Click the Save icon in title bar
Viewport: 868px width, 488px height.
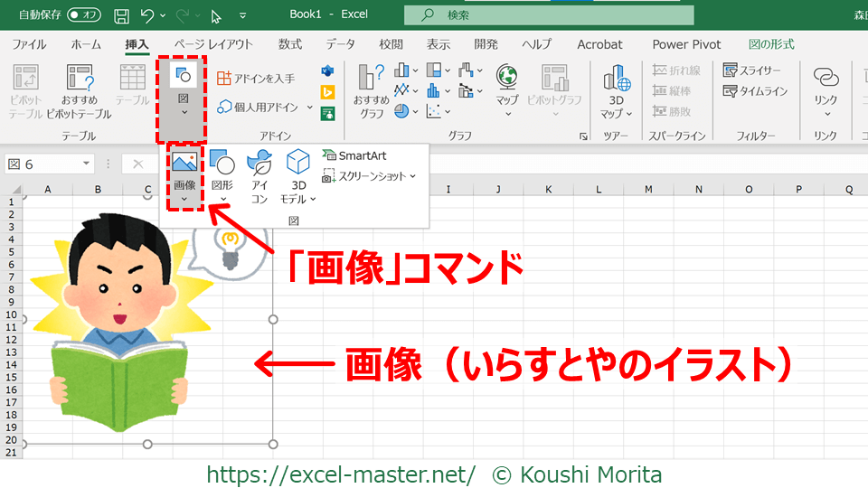coord(122,15)
